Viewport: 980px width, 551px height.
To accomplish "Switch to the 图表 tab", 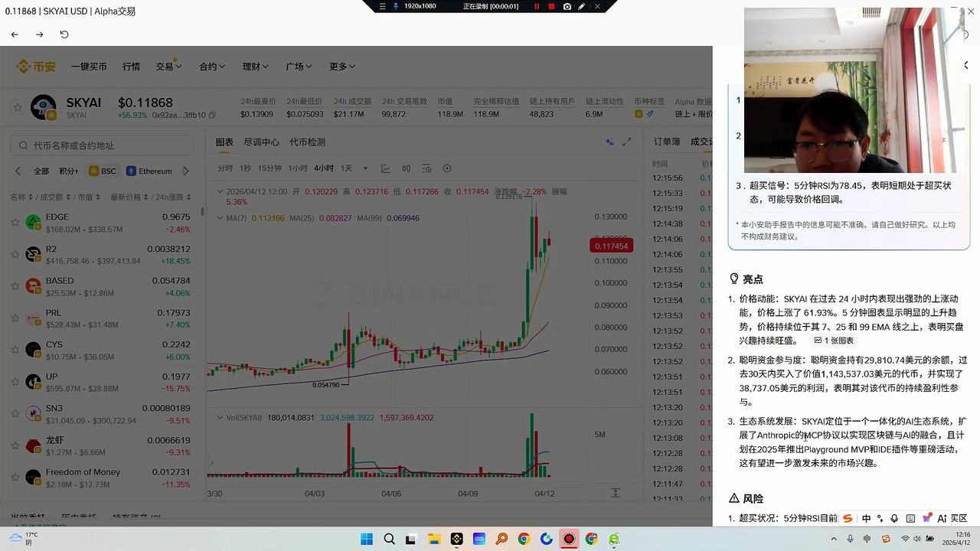I will (224, 142).
